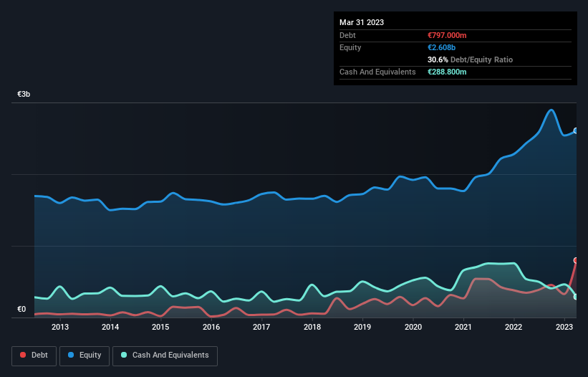Click the Debt row label in tooltip
Viewport: 588px width, 377px height.
coord(347,35)
